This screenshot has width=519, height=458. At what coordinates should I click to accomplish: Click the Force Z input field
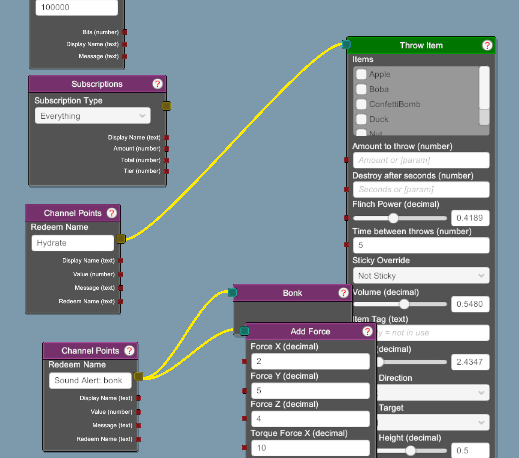point(310,419)
